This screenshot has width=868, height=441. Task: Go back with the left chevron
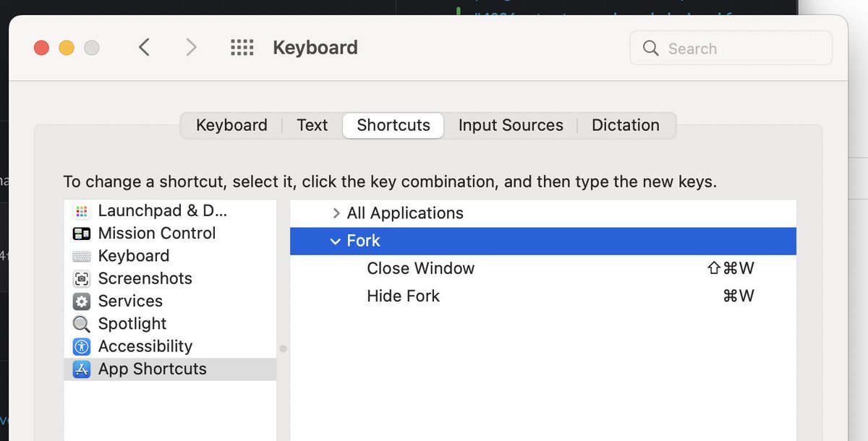pos(144,48)
